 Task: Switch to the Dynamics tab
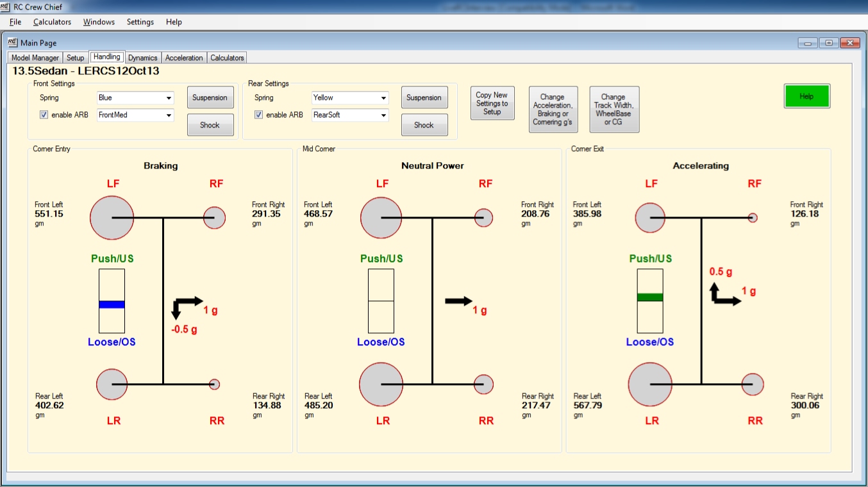(x=142, y=58)
